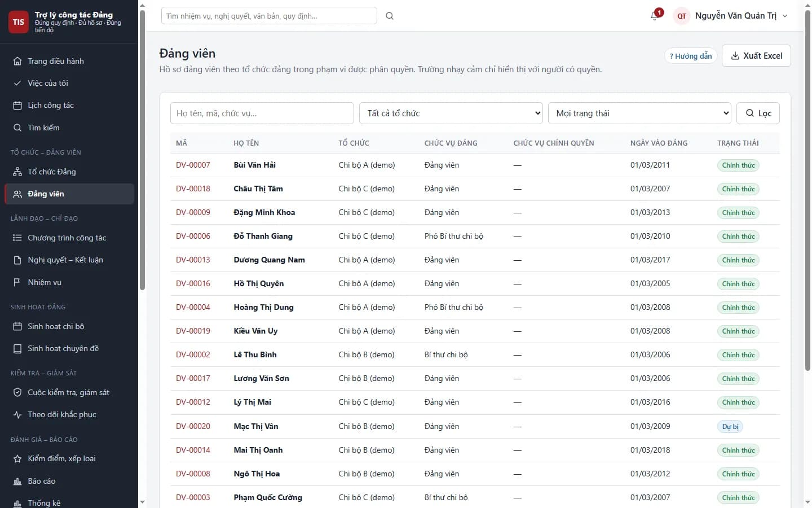The height and width of the screenshot is (508, 812).
Task: Click member code DV-00002
Action: (x=193, y=354)
